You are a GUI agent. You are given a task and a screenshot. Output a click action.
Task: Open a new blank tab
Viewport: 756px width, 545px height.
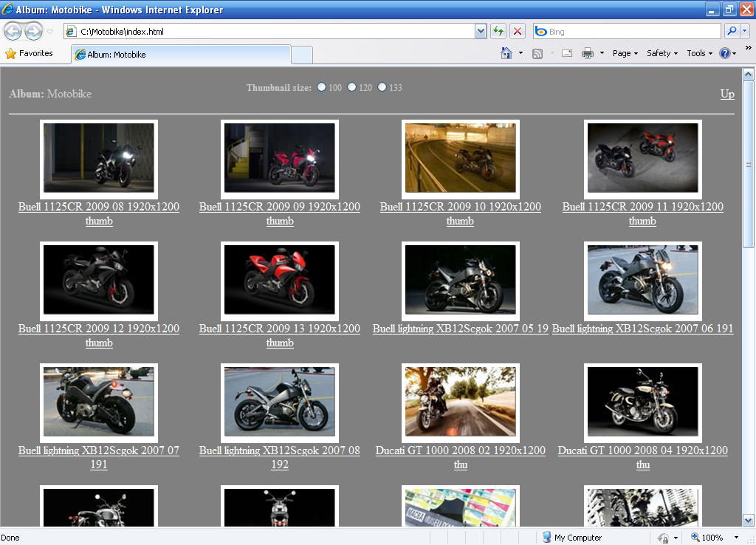point(302,55)
